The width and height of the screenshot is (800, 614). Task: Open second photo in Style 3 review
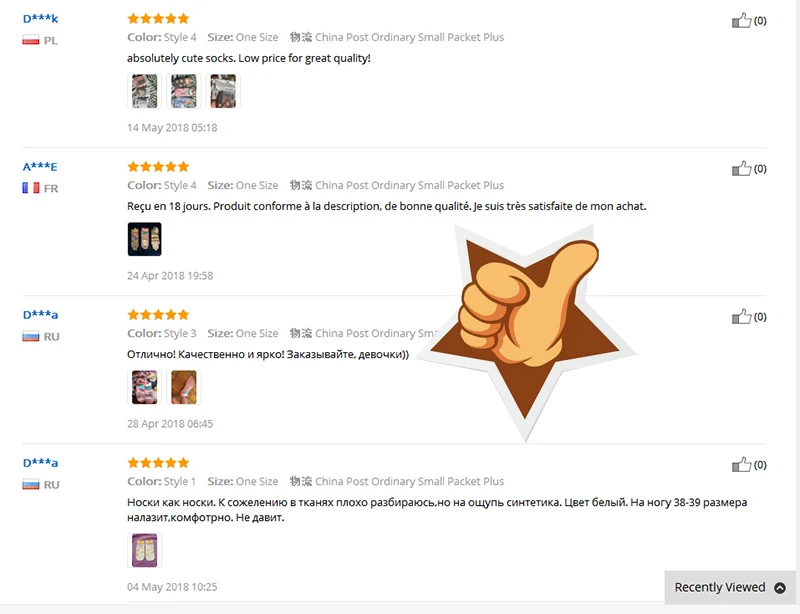[x=184, y=387]
